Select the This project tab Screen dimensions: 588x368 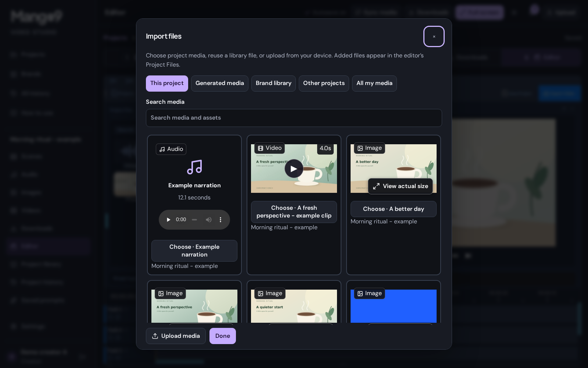point(167,84)
